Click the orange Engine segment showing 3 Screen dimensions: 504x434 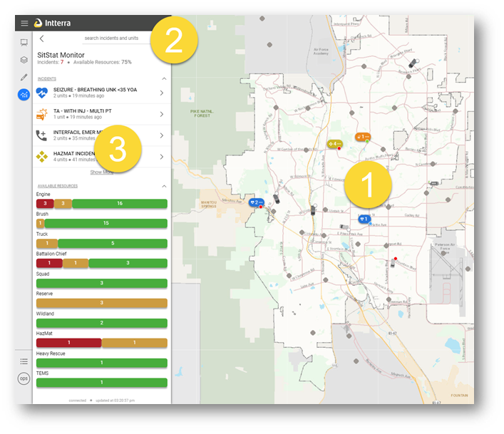[63, 203]
